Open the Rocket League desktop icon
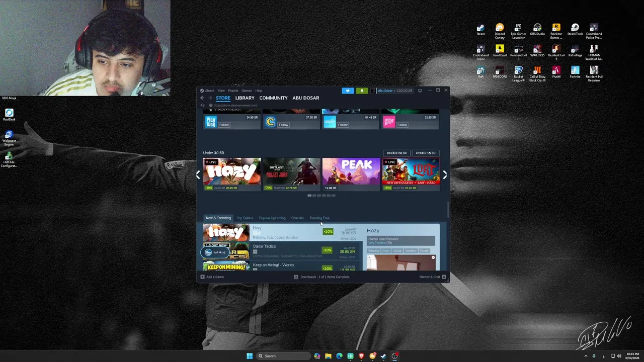 (518, 73)
